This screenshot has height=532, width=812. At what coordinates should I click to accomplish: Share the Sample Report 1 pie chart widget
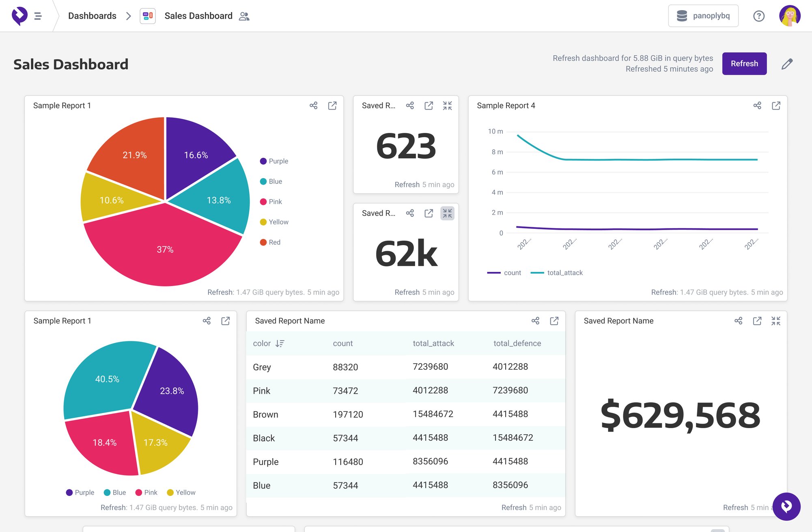coord(313,106)
